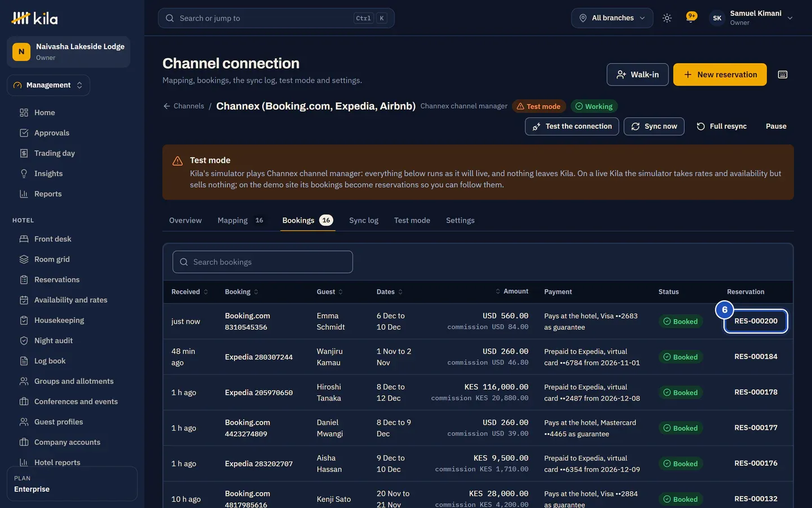
Task: Focus the Search or jump to field
Action: 276,18
